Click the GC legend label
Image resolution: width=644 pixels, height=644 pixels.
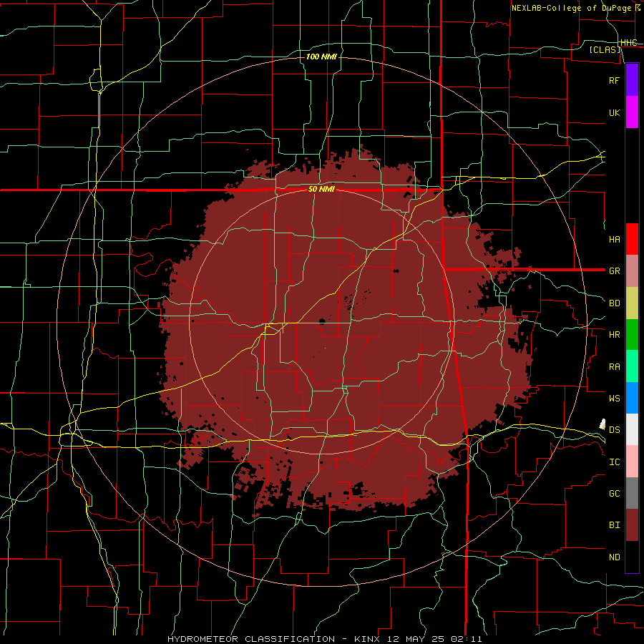coord(615,493)
